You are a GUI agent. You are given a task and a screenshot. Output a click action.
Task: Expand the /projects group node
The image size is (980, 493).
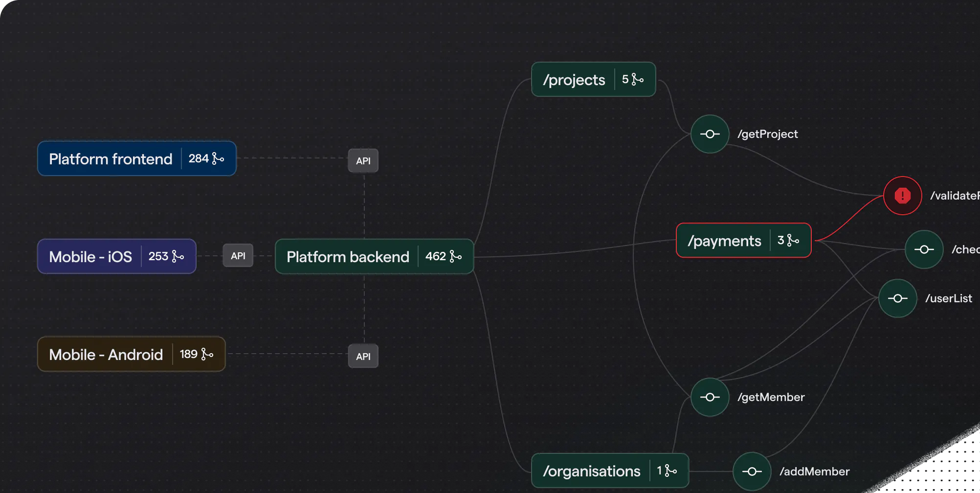point(593,79)
